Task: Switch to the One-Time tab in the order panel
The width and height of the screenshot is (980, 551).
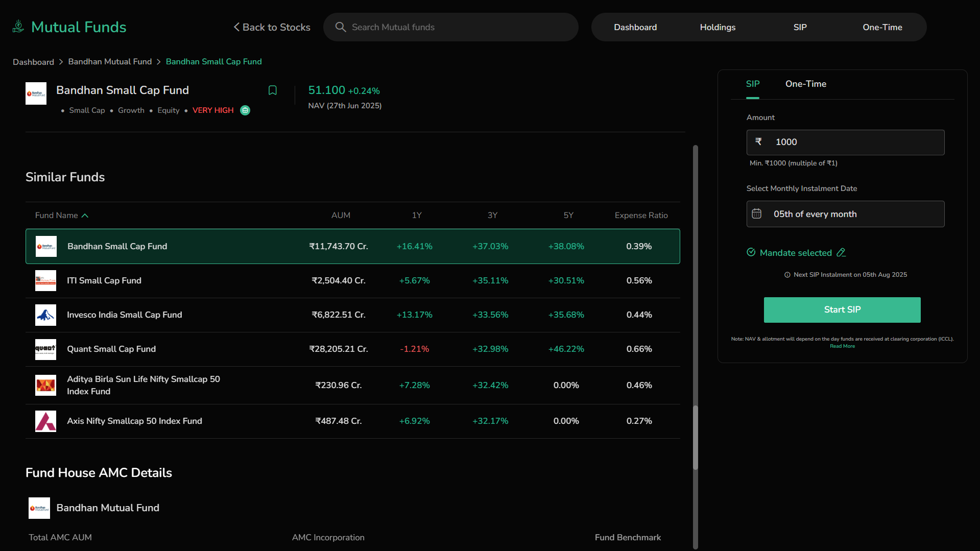Action: [x=806, y=84]
